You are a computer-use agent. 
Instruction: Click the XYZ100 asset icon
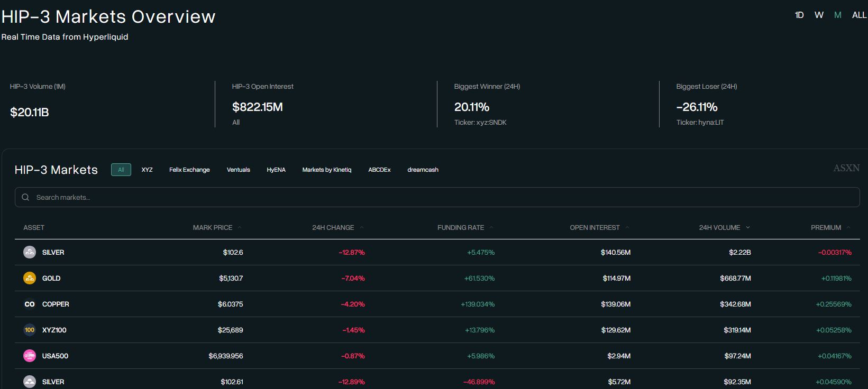30,330
